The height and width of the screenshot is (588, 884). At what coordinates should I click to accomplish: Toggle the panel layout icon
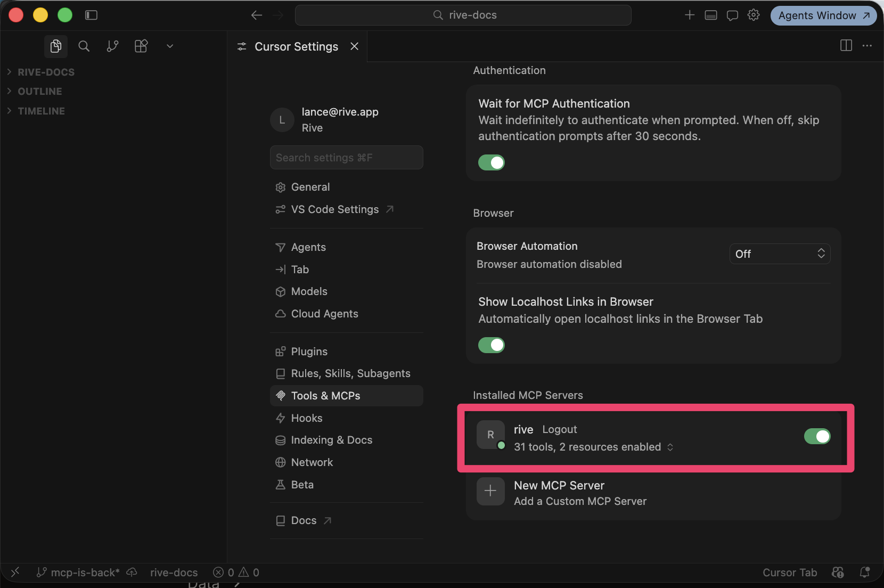click(x=711, y=15)
